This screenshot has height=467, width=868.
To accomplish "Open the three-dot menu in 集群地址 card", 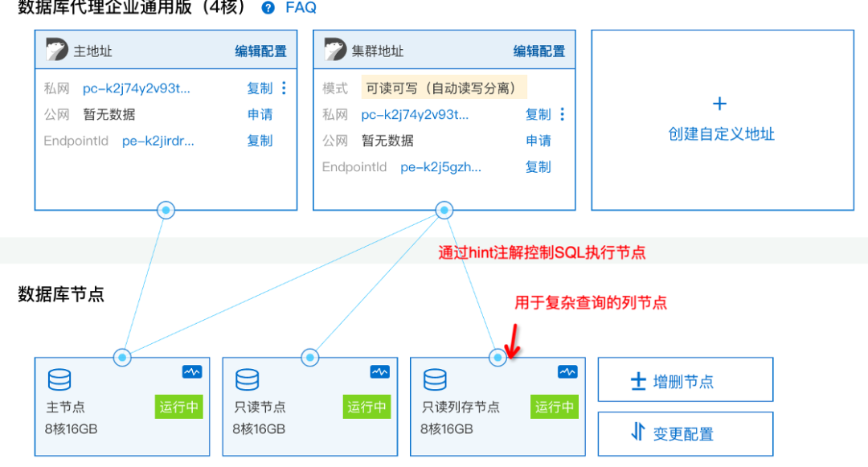I will (x=561, y=115).
